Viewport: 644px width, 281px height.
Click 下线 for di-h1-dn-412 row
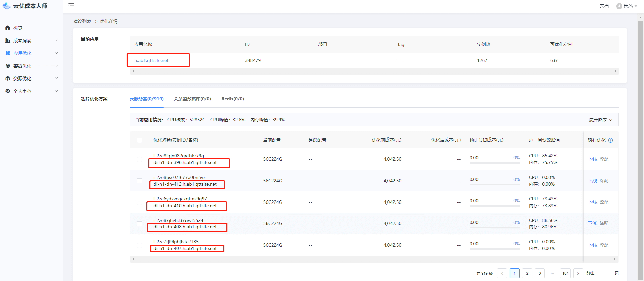[592, 181]
